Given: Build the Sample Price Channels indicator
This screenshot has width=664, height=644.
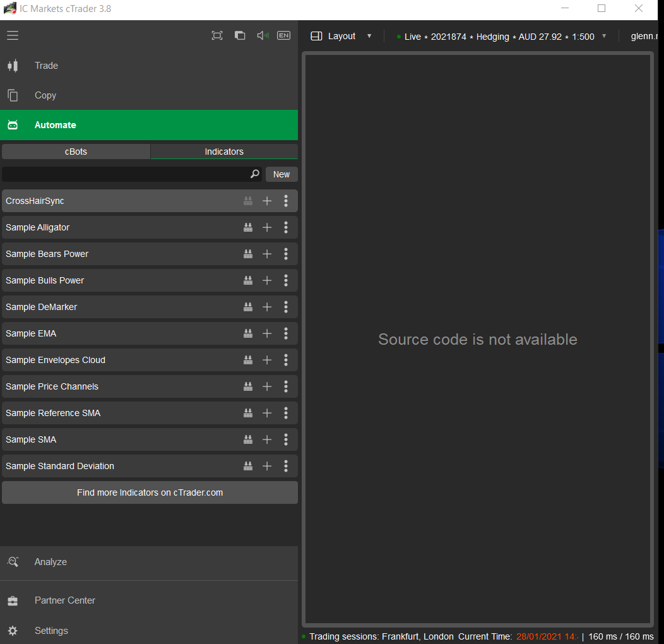Looking at the screenshot, I should click(248, 386).
